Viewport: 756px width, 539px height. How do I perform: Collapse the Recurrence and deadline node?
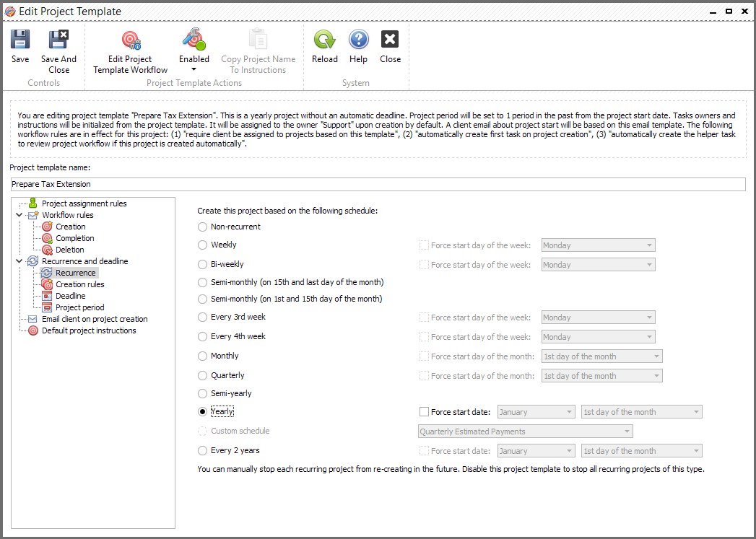pos(19,261)
